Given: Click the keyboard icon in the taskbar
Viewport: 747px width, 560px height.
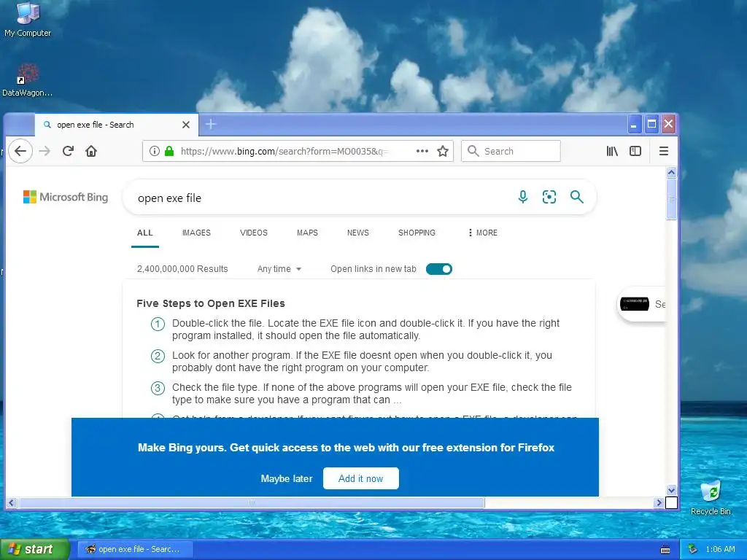Looking at the screenshot, I should 665,550.
